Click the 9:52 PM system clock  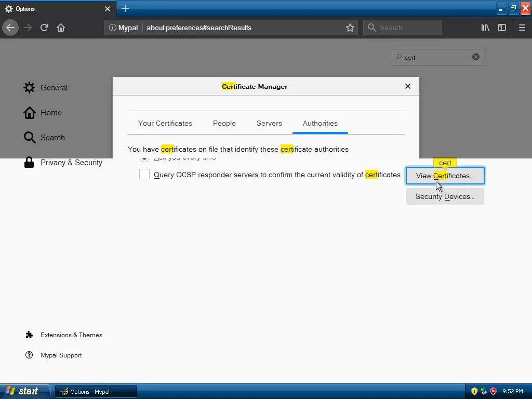coord(513,391)
